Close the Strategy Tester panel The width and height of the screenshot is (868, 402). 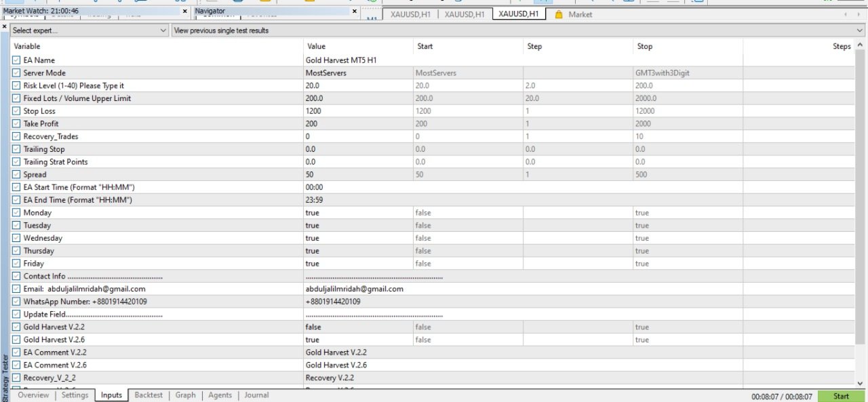point(4,27)
